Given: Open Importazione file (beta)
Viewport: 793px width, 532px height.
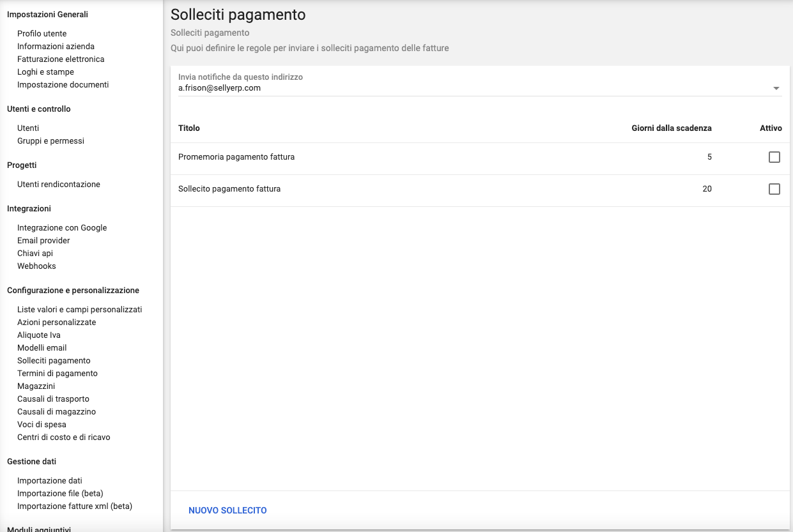Looking at the screenshot, I should pos(60,493).
